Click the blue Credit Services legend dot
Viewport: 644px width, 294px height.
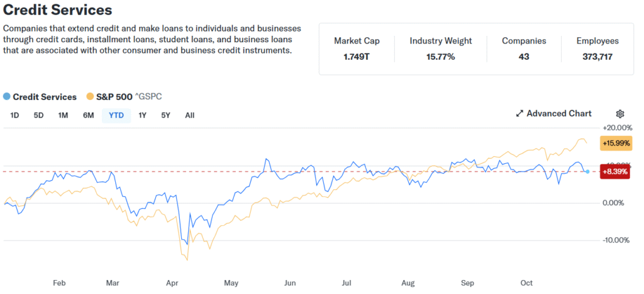tap(7, 97)
